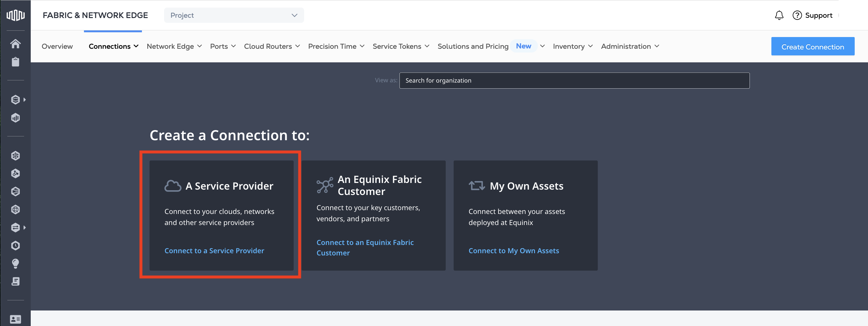Click the Create Connection button
Viewport: 868px width, 326px height.
coord(813,47)
